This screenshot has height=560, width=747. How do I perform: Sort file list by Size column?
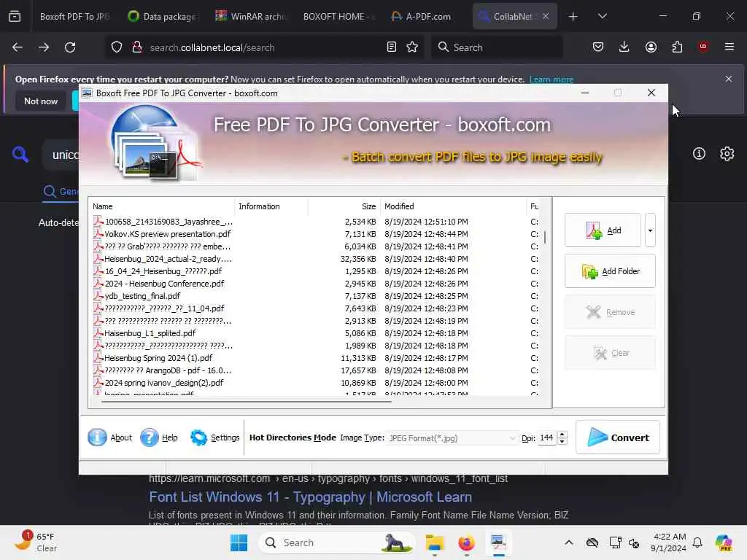[x=344, y=206]
